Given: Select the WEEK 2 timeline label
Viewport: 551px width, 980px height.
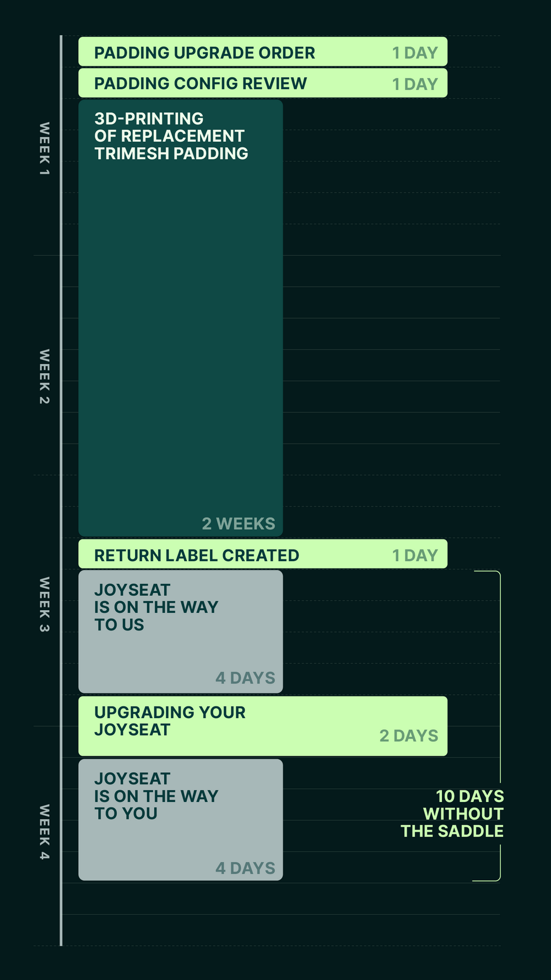Looking at the screenshot, I should pos(44,376).
